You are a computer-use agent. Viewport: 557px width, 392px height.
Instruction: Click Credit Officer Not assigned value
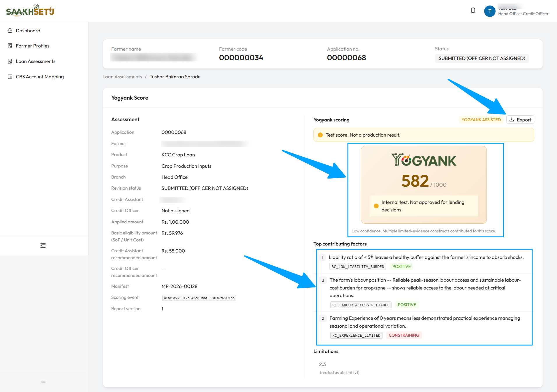175,211
